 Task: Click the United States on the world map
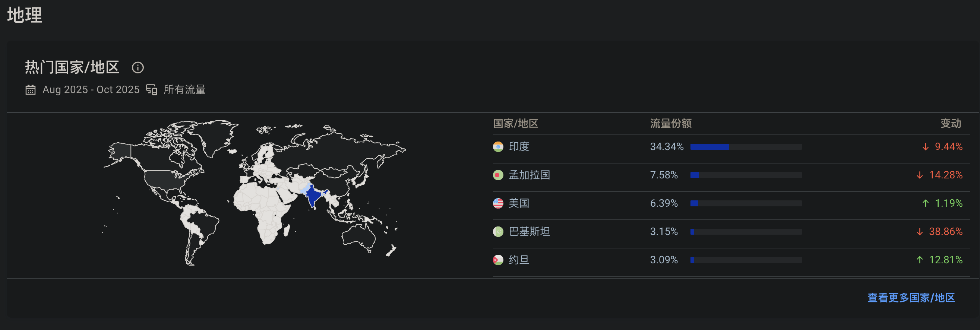(x=164, y=179)
